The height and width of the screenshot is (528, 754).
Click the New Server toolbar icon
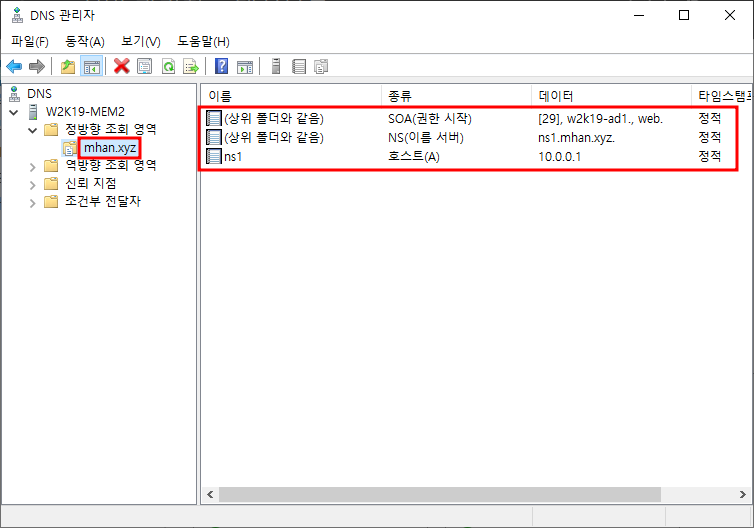tap(276, 66)
